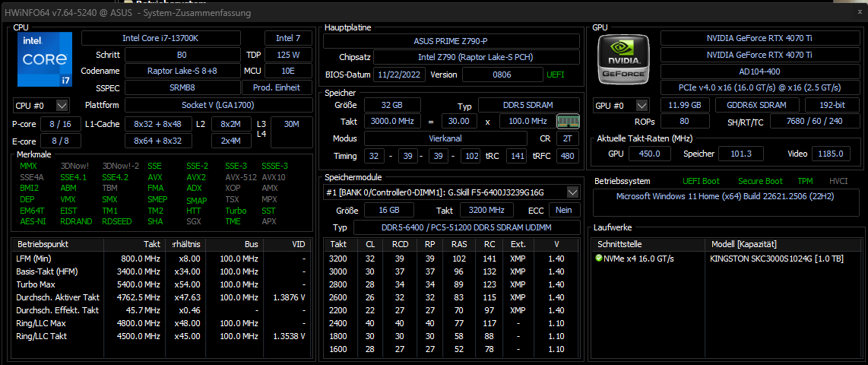Click the green memory module icon
Viewport: 868px width, 365px height.
pos(568,122)
